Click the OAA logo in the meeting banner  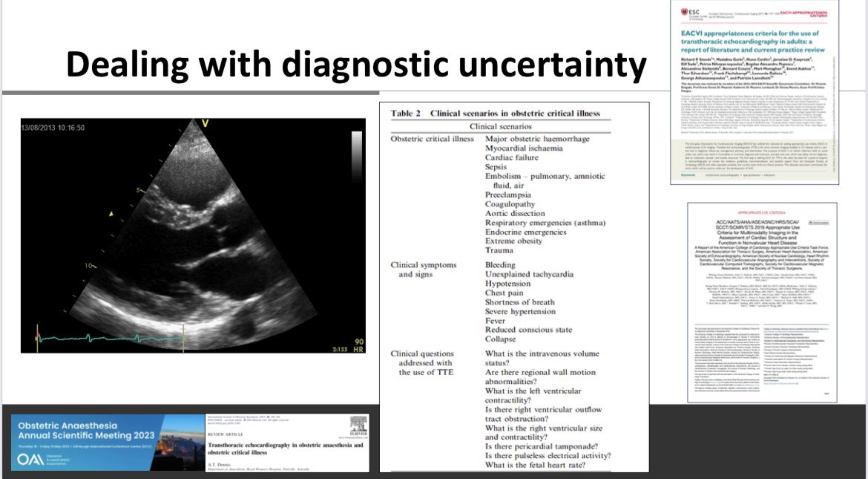click(x=30, y=459)
